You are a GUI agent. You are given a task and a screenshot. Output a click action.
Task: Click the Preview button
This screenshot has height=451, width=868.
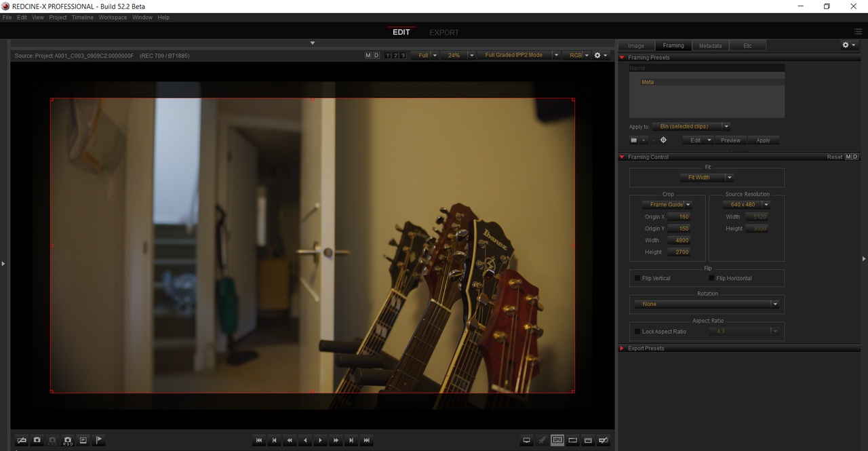(730, 140)
